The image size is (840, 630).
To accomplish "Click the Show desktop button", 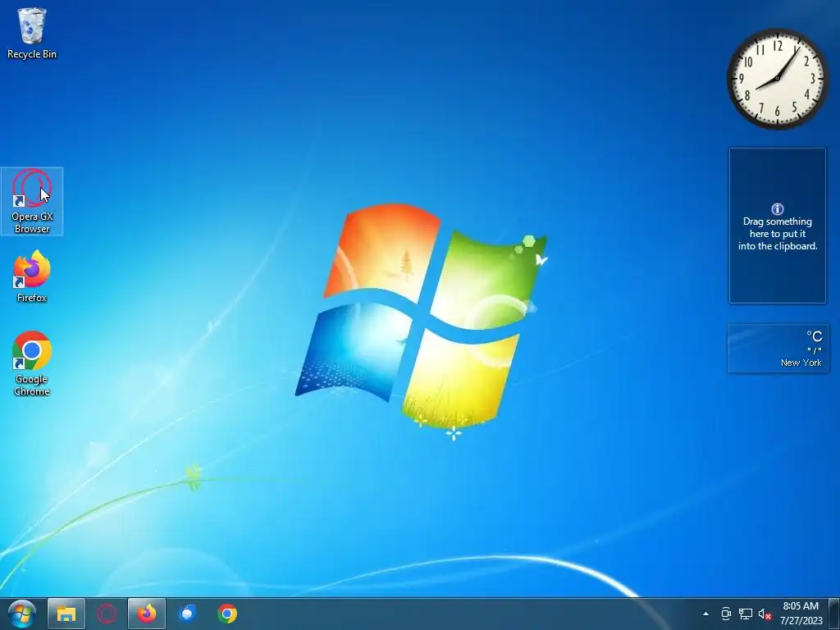I will pos(834,614).
